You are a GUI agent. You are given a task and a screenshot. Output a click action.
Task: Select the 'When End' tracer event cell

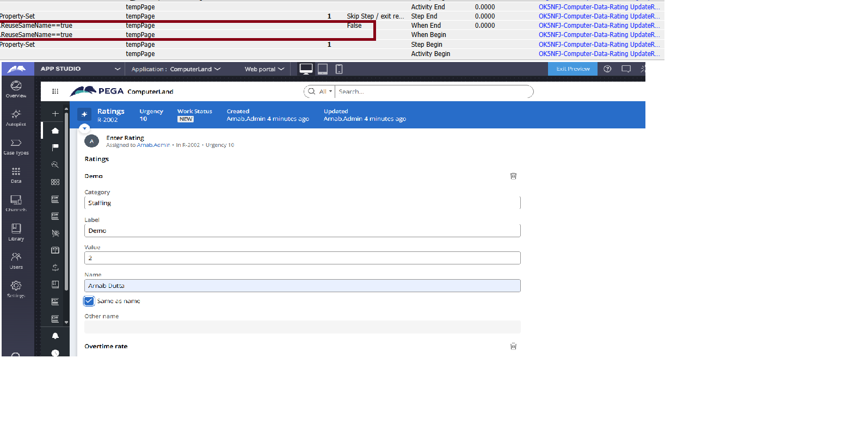(426, 26)
